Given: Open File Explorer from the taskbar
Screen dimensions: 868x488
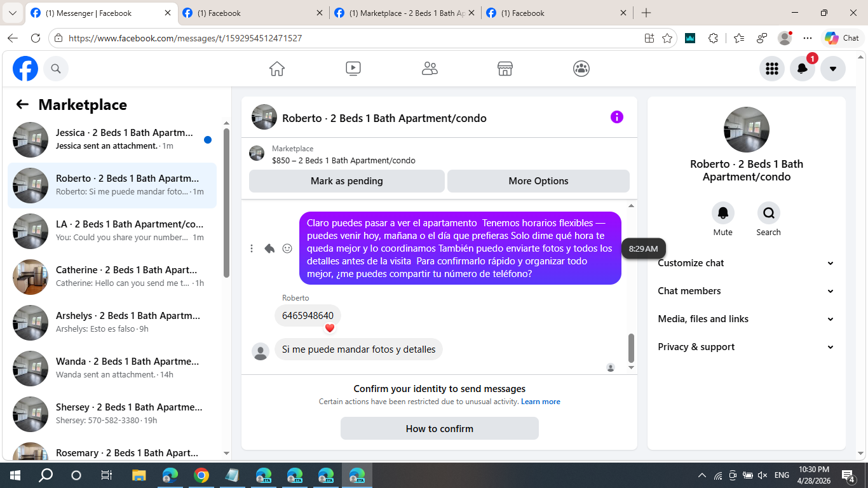Looking at the screenshot, I should [x=139, y=475].
